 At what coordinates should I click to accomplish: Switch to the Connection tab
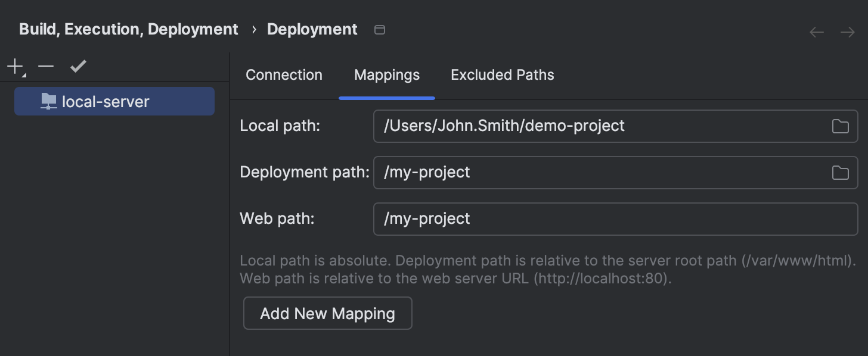[x=284, y=74]
